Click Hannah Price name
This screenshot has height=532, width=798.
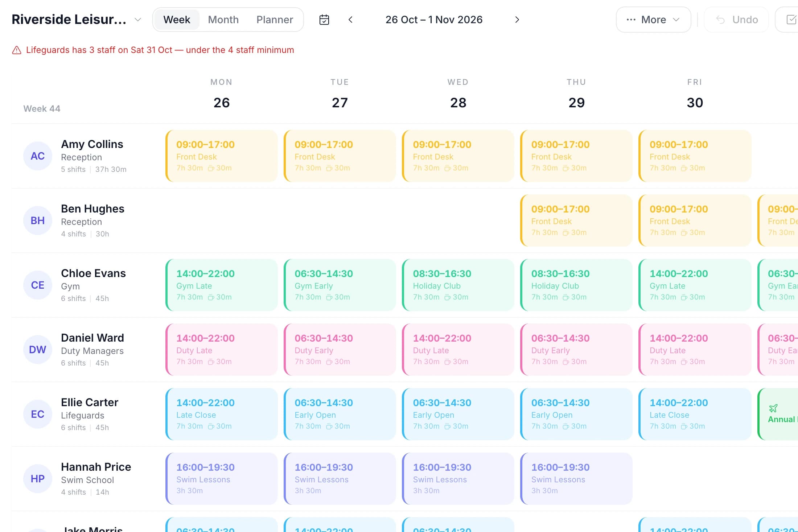[x=96, y=467]
